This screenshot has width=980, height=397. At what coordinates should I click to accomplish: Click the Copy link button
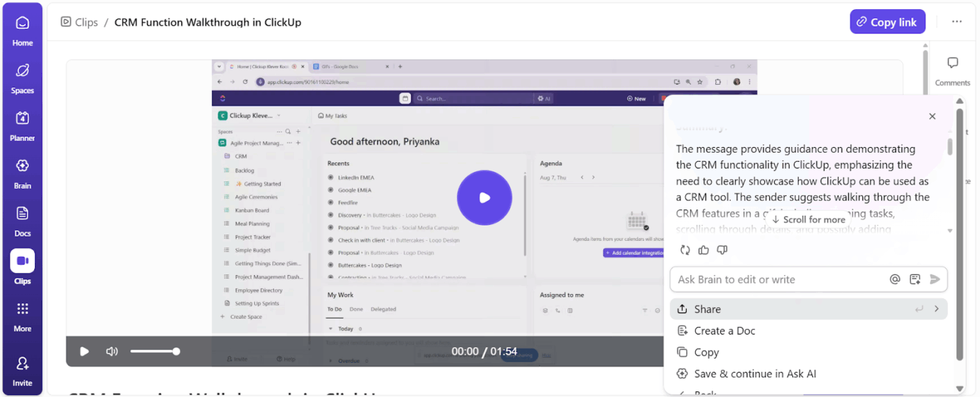click(x=888, y=22)
